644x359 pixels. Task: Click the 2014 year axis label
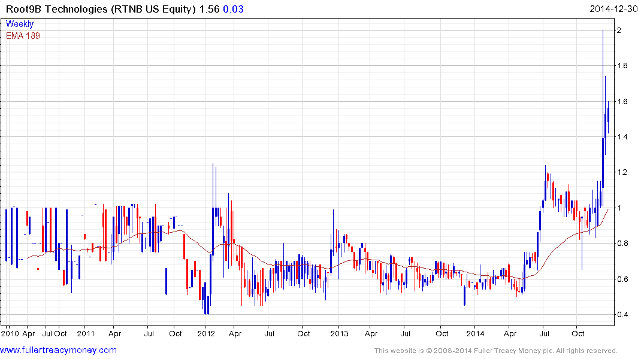[475, 333]
